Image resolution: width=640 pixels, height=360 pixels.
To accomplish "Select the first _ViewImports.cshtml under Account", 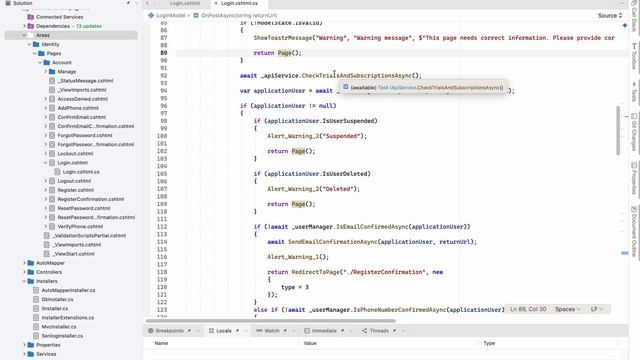I will click(82, 90).
